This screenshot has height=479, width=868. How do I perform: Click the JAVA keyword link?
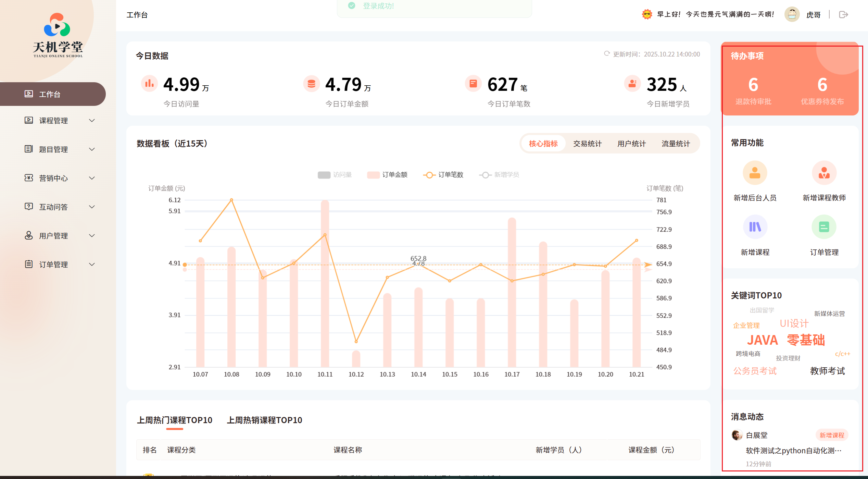pyautogui.click(x=762, y=340)
